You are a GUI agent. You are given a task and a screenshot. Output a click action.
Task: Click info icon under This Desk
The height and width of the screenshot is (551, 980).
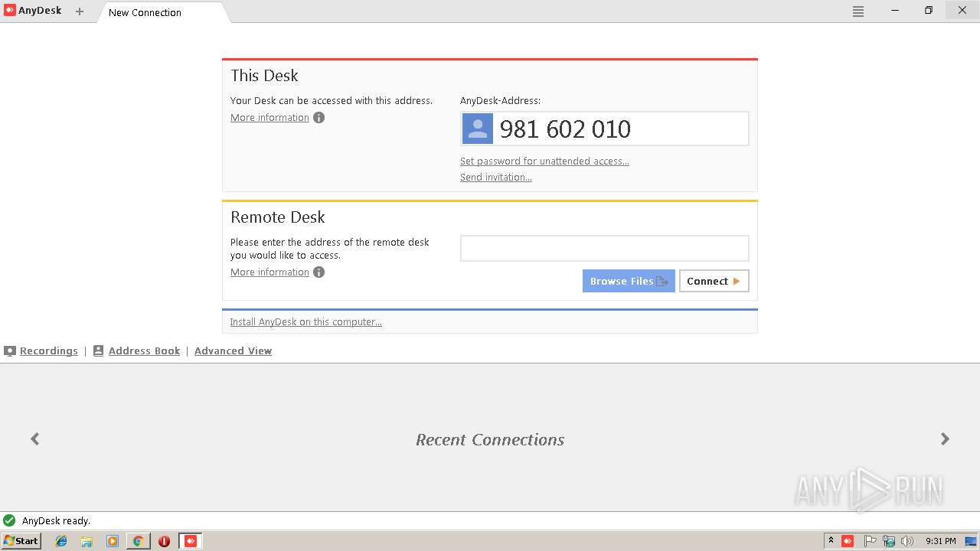point(319,117)
